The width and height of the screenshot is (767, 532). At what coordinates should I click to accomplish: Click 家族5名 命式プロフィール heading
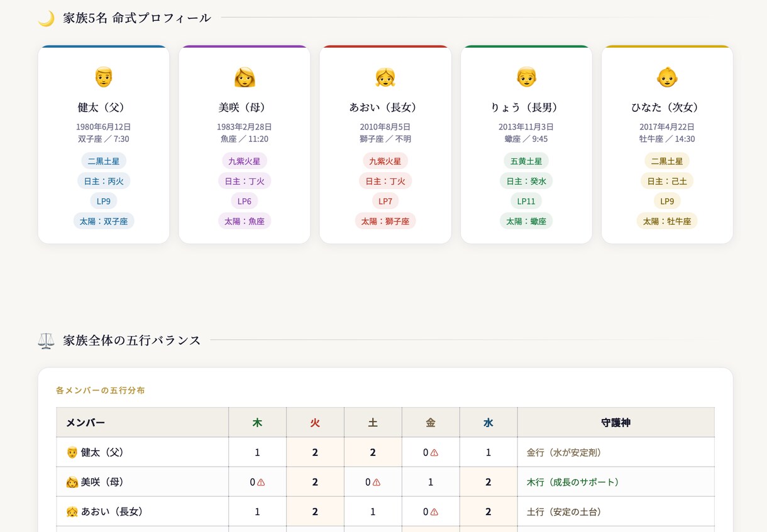point(137,18)
